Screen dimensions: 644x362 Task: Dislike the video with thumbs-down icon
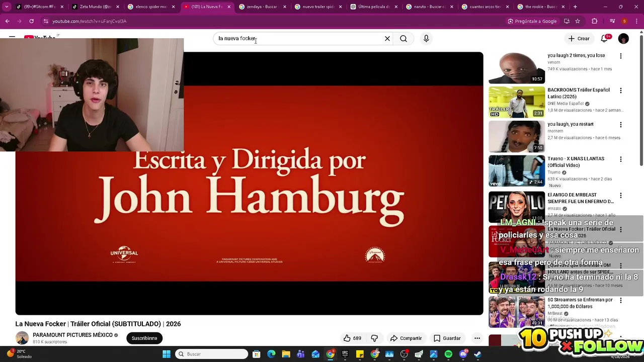coord(374,338)
